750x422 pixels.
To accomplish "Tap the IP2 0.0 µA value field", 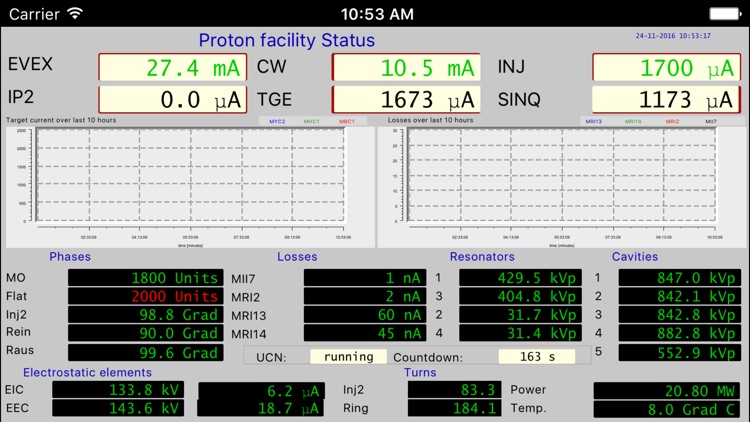I will pyautogui.click(x=173, y=100).
